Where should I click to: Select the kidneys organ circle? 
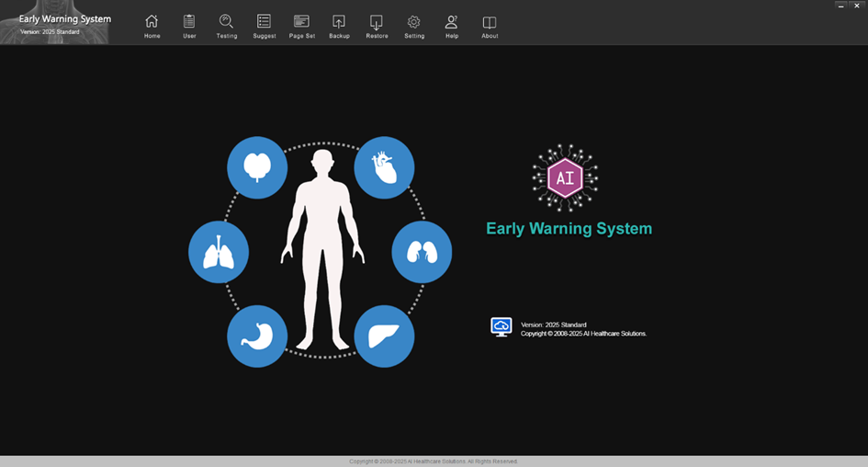[x=422, y=252]
